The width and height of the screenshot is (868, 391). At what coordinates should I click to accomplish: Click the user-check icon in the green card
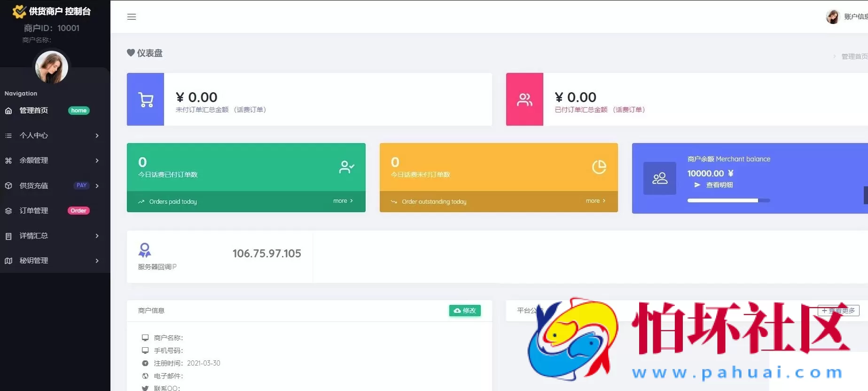point(346,167)
